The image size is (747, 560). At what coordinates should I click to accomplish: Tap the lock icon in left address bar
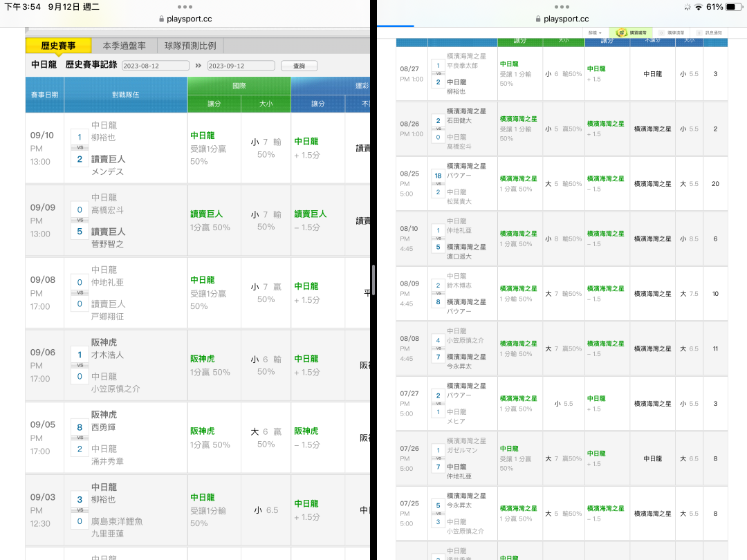coord(161,19)
